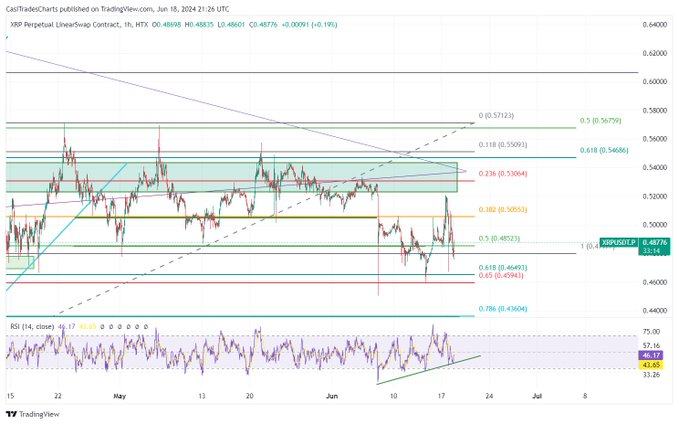Click the 0.62000 price axis label

(655, 53)
